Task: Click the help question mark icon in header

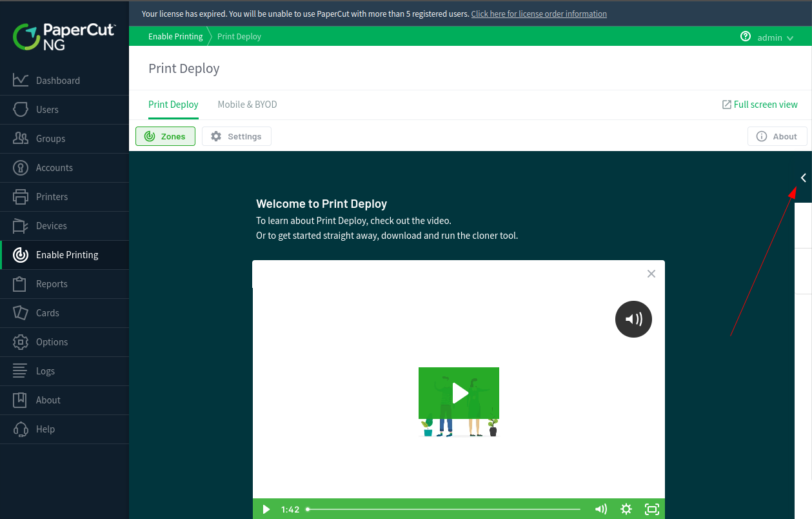Action: [746, 37]
